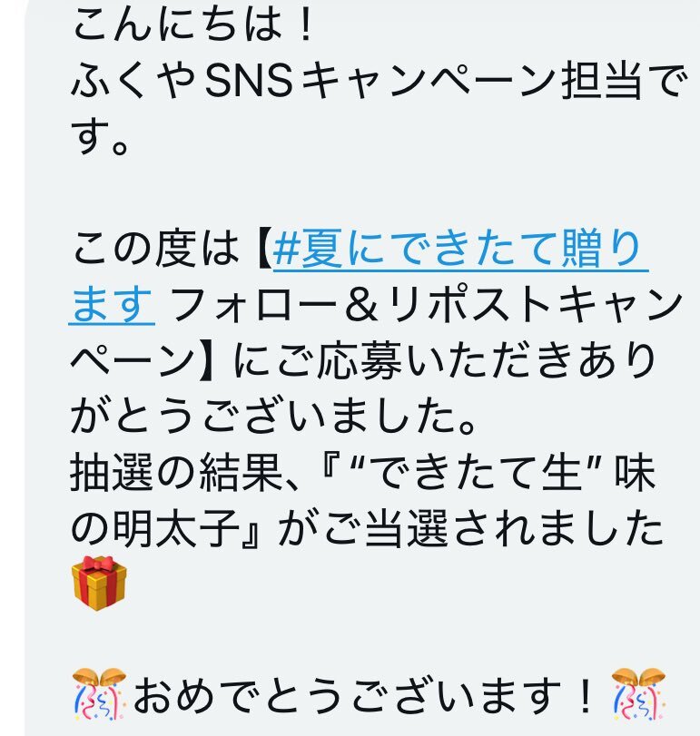Click the にご応募いただきあり text
Image resolution: width=700 pixels, height=736 pixels.
coord(444,360)
